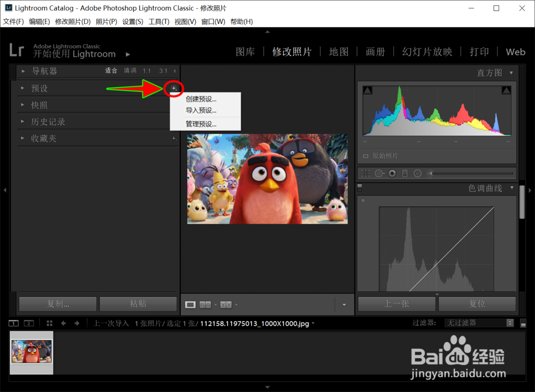Switch to before/after left-right view
This screenshot has width=535, height=392.
click(x=205, y=305)
